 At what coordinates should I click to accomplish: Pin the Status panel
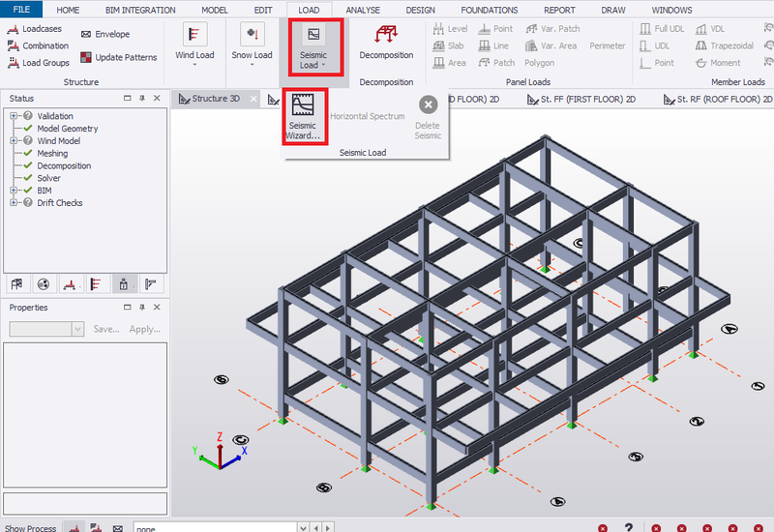tap(141, 99)
